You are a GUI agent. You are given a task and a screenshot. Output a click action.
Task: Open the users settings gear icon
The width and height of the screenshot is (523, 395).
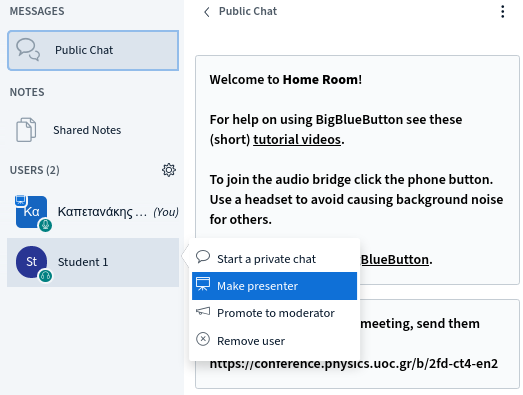pos(169,170)
